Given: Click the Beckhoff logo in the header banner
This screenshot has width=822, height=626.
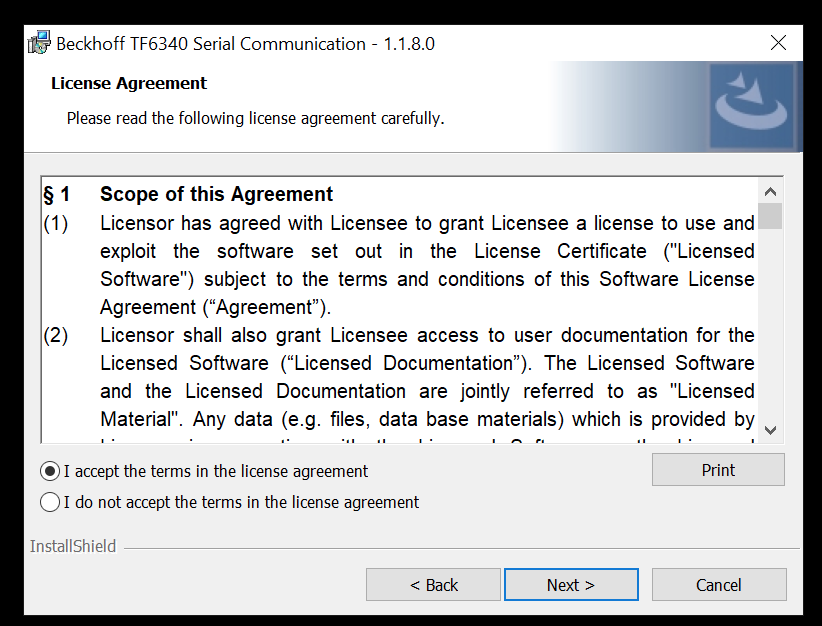Looking at the screenshot, I should tap(750, 105).
